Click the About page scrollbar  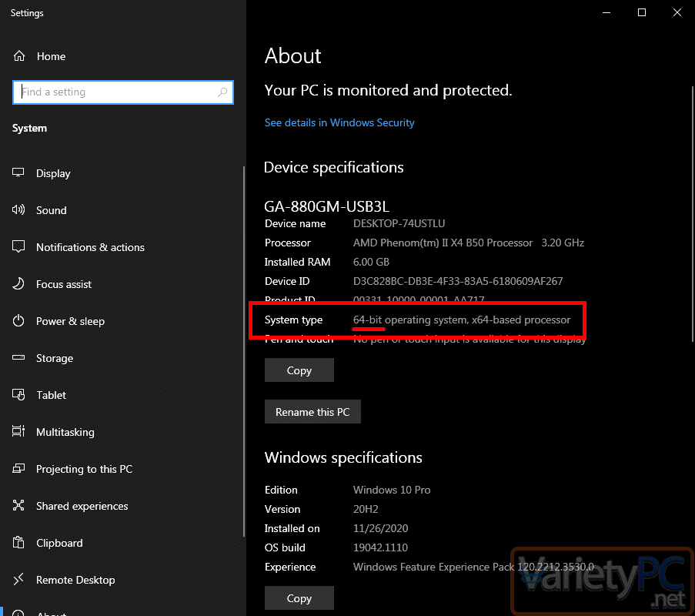(693, 214)
